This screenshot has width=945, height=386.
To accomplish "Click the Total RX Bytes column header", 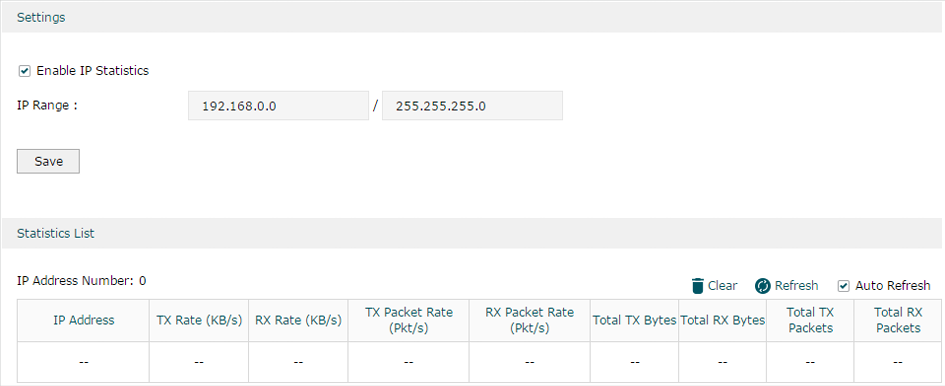I will [723, 320].
